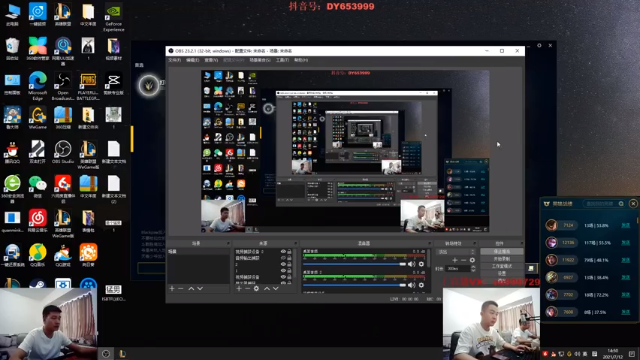Toggle lock on second source row

coord(289,258)
